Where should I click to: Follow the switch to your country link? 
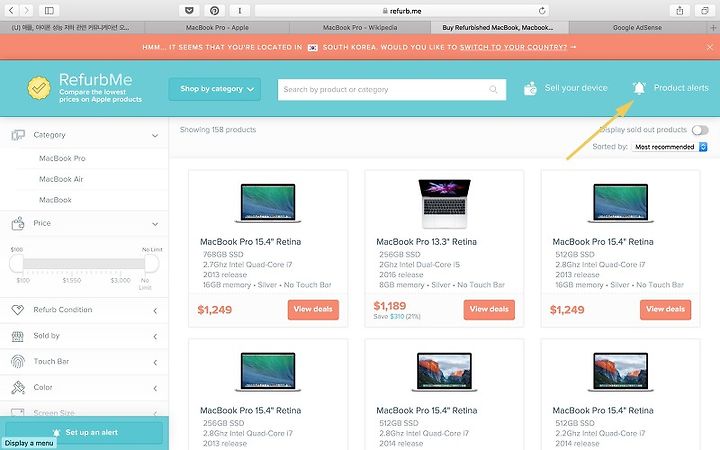[513, 47]
